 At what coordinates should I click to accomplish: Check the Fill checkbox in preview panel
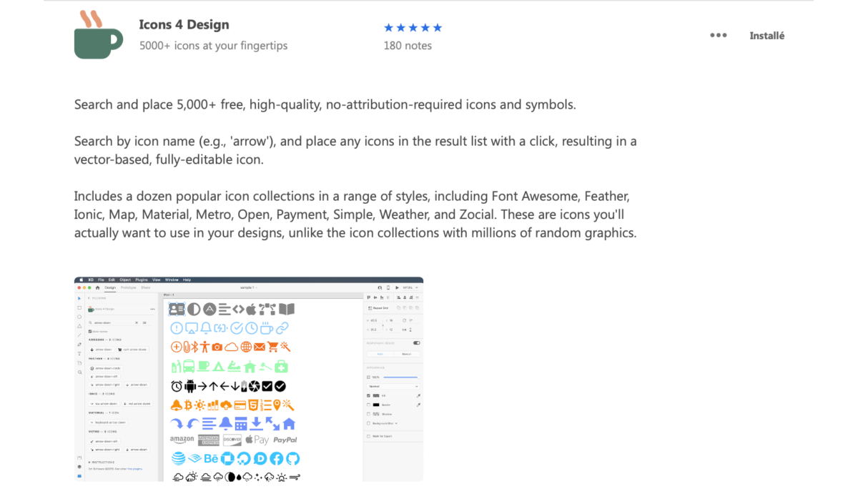click(x=369, y=395)
